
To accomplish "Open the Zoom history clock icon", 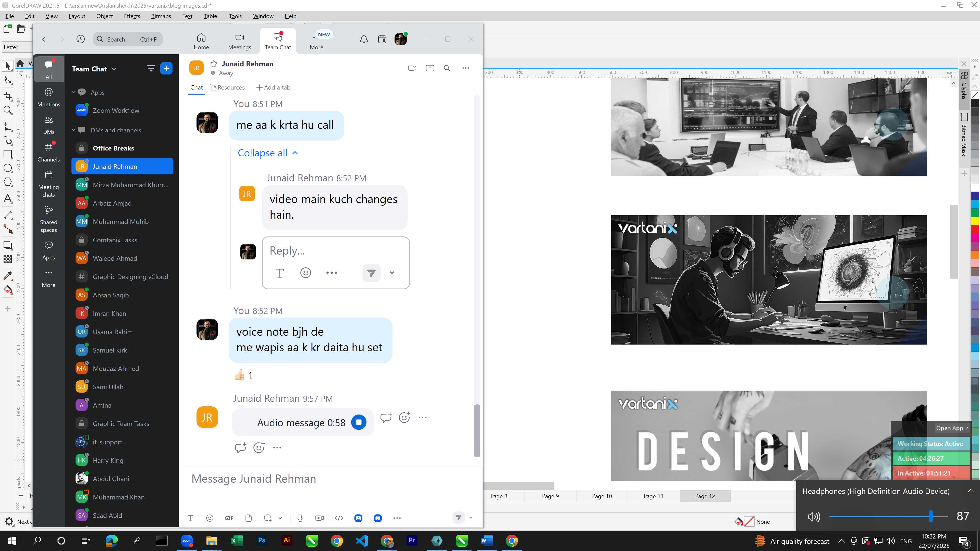I will pyautogui.click(x=80, y=39).
